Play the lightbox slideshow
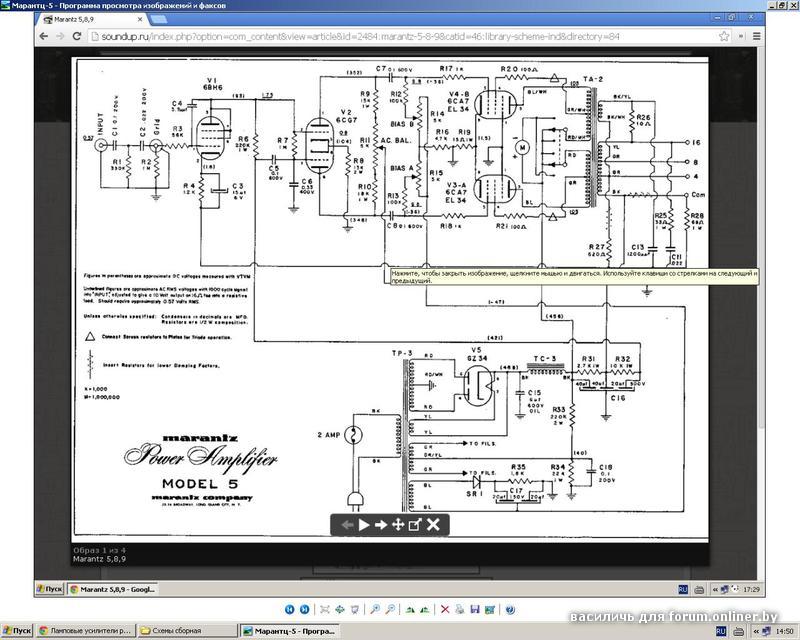Viewport: 800px width, 640px height. pyautogui.click(x=364, y=524)
